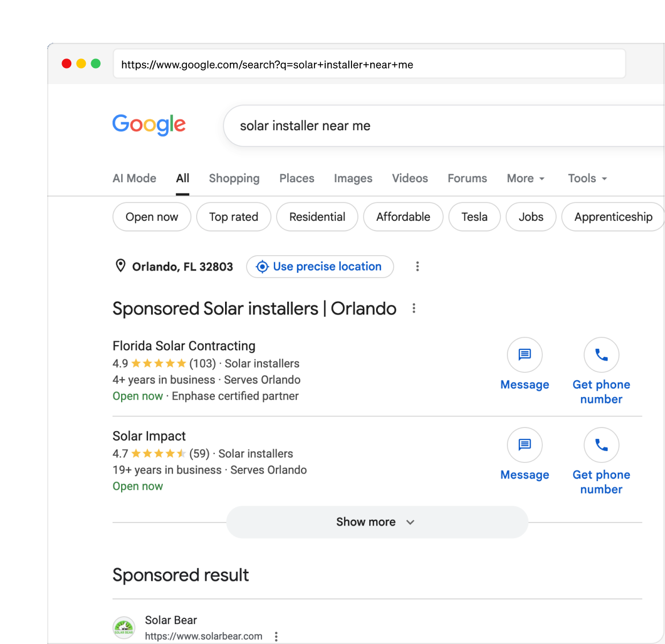Click Enphase certified partner text

pos(235,396)
